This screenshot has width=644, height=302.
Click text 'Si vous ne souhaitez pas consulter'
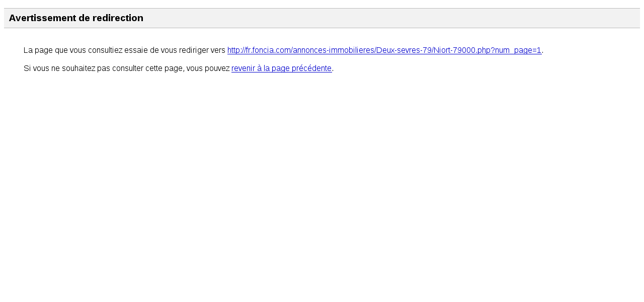[84, 68]
